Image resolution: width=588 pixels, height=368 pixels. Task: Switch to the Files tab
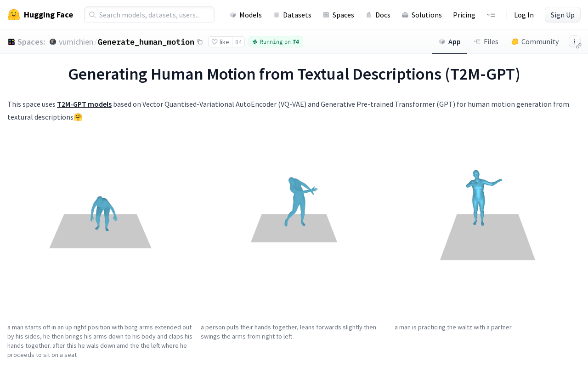tap(486, 42)
